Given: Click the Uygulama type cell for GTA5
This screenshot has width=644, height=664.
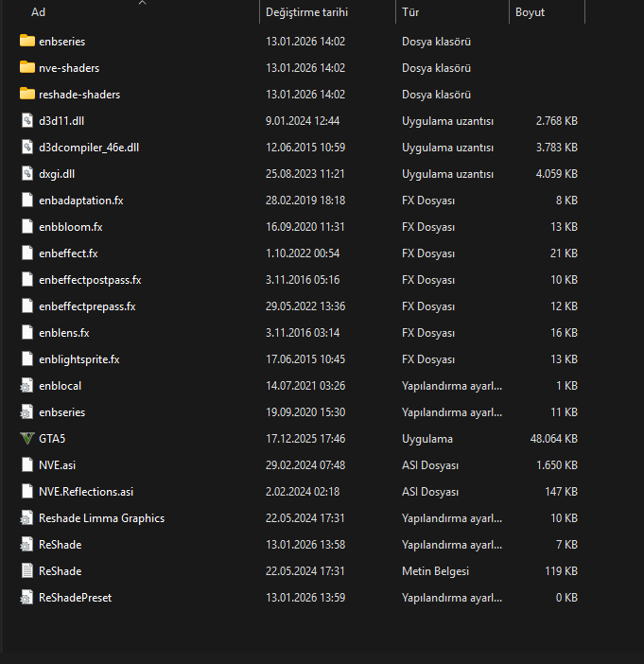Looking at the screenshot, I should pos(427,439).
